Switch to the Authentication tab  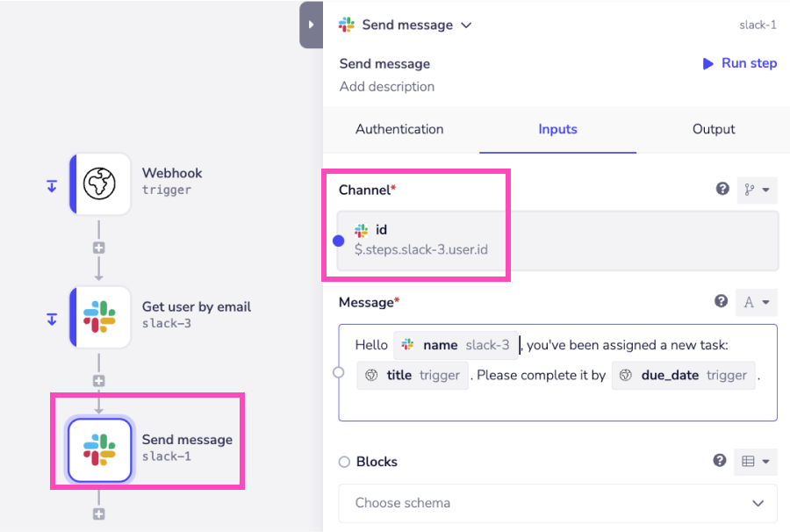[399, 129]
